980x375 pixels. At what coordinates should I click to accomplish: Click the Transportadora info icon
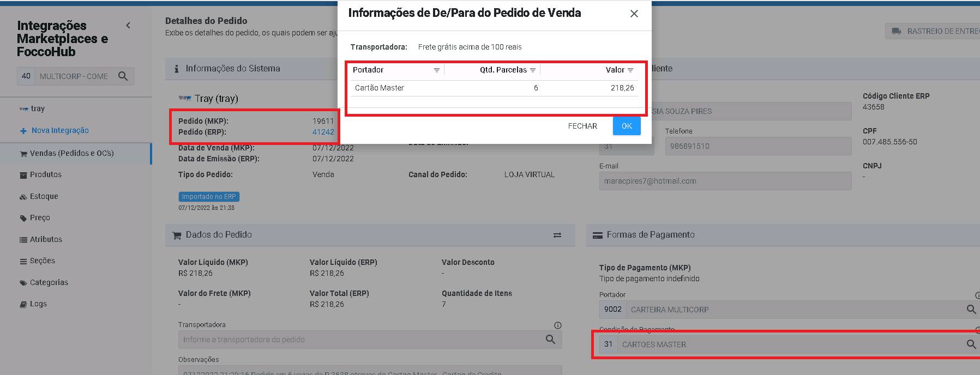click(x=557, y=325)
